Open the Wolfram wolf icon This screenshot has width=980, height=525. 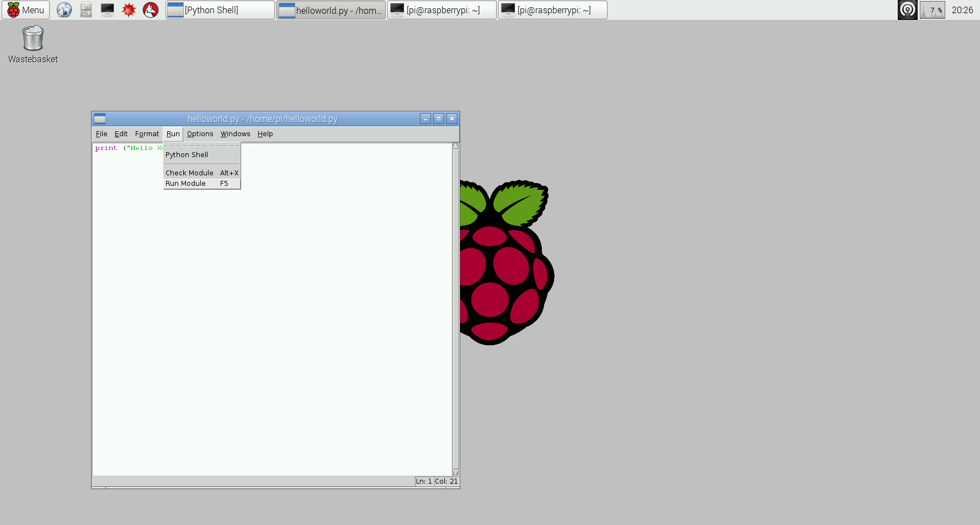(x=151, y=10)
